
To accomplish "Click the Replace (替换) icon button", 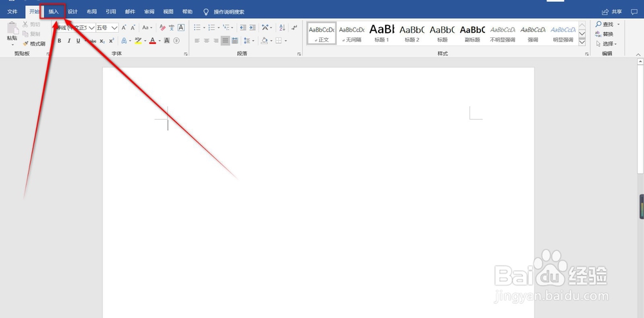I will point(604,34).
